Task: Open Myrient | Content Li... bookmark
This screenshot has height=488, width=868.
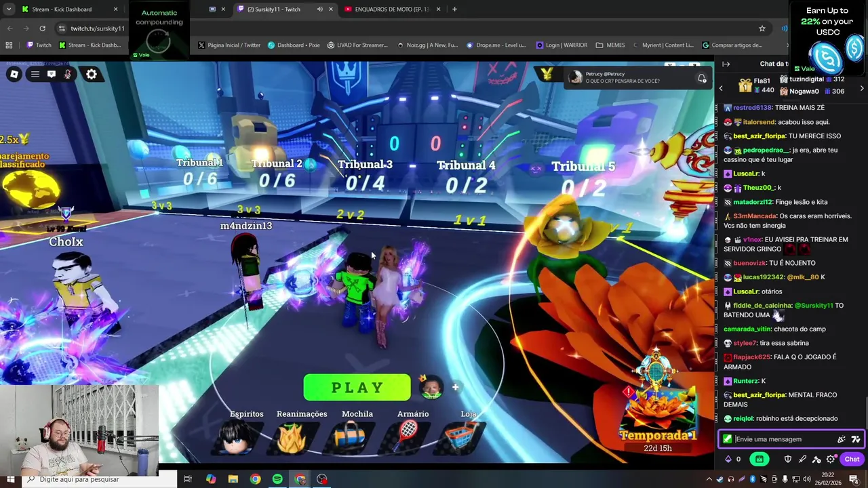Action: 663,45
